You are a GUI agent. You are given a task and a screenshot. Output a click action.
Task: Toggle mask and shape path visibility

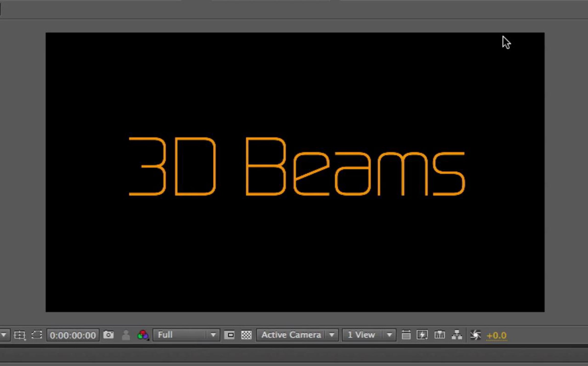pos(37,335)
